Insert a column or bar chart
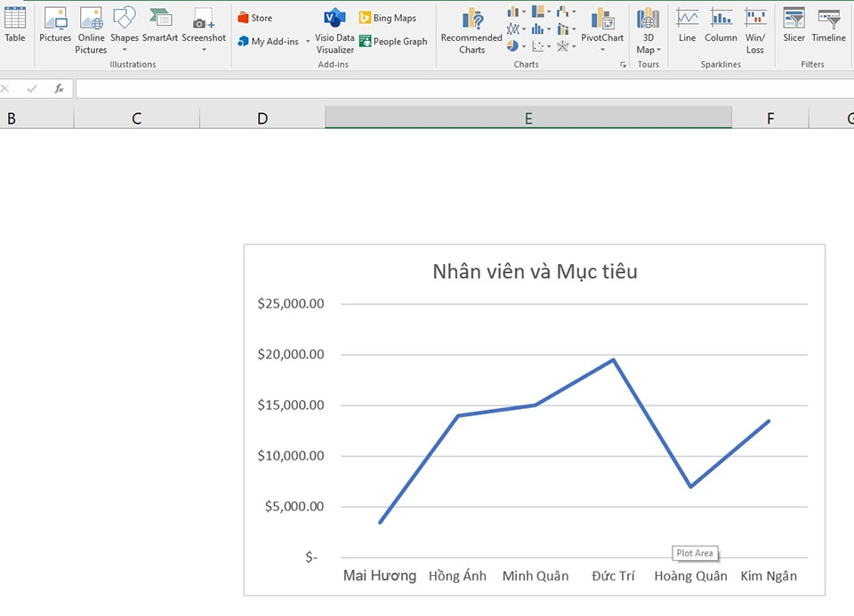The height and width of the screenshot is (616, 854). 516,12
